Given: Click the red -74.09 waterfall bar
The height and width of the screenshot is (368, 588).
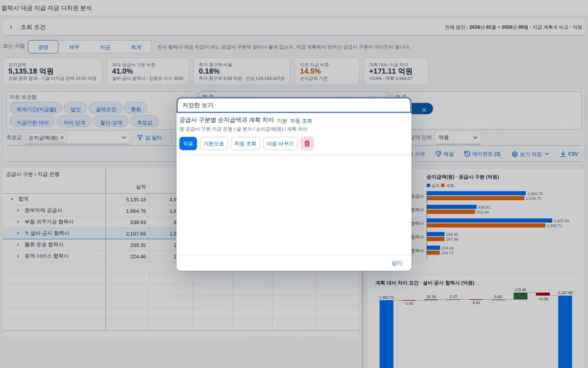Looking at the screenshot, I should click(543, 294).
